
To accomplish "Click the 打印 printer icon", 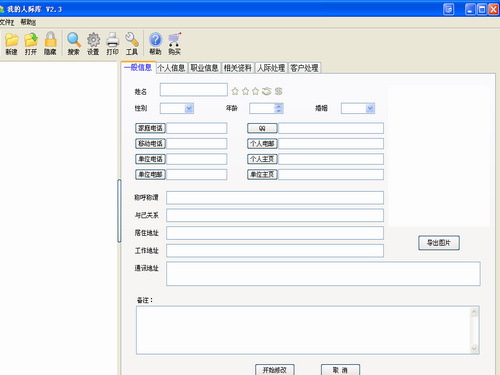I will (x=113, y=40).
